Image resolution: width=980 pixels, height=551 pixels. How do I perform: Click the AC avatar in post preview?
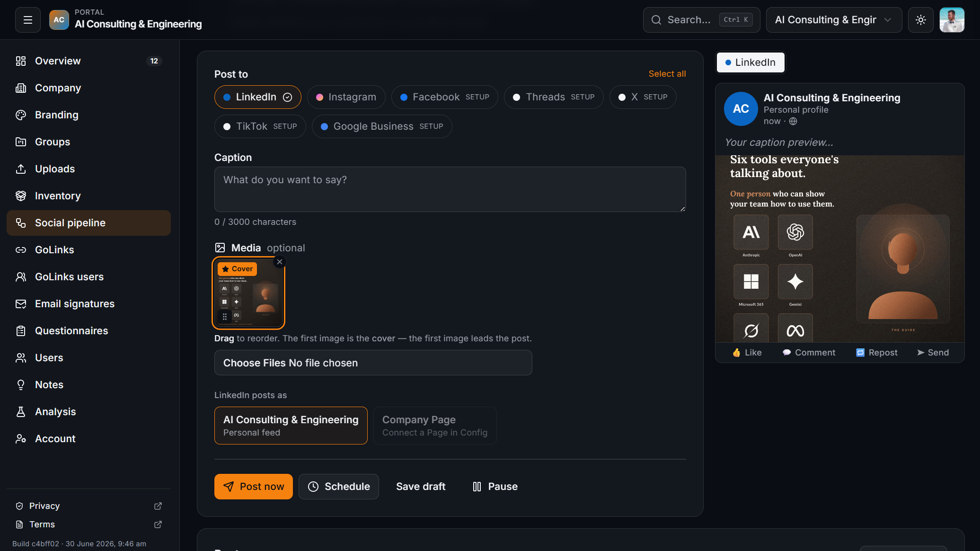coord(741,109)
